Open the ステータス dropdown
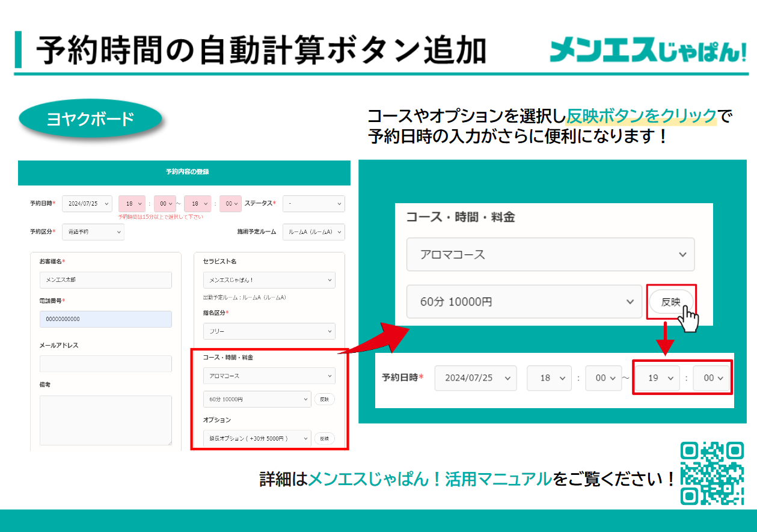 313,204
